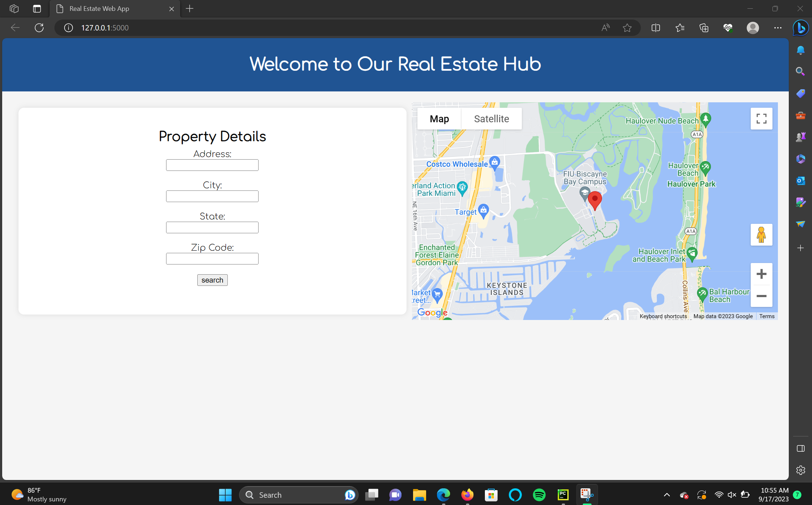Open map Terms link
Image resolution: width=812 pixels, height=505 pixels.
click(767, 316)
